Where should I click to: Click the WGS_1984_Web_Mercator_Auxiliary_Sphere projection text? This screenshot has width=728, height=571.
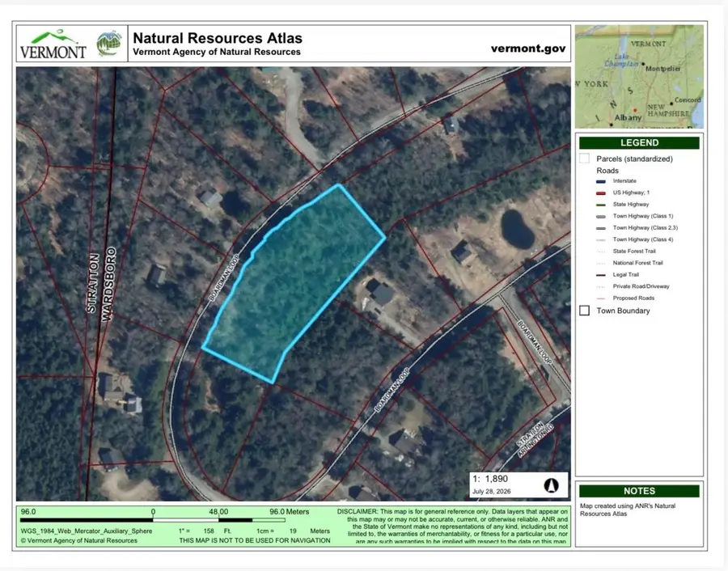[x=87, y=531]
